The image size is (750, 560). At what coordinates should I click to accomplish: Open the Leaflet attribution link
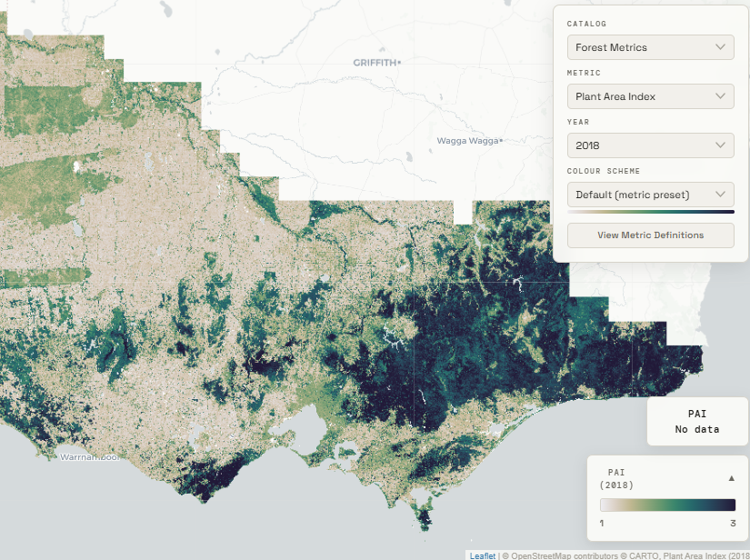(482, 555)
